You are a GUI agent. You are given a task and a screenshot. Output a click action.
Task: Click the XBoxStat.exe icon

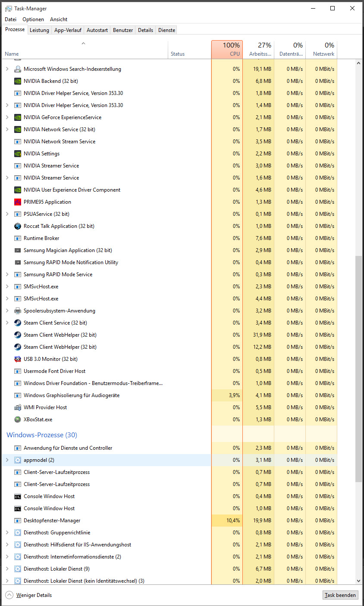pyautogui.click(x=18, y=420)
